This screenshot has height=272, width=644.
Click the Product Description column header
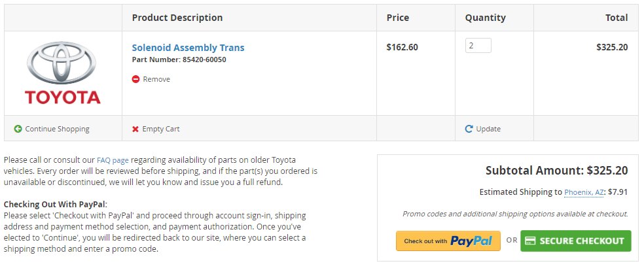[x=177, y=18]
